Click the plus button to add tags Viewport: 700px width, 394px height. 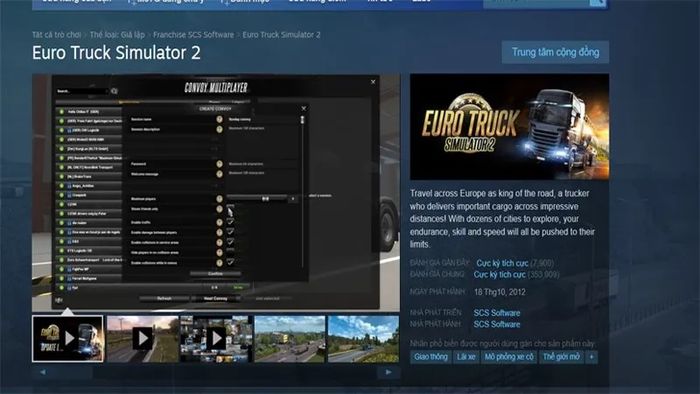click(x=592, y=357)
